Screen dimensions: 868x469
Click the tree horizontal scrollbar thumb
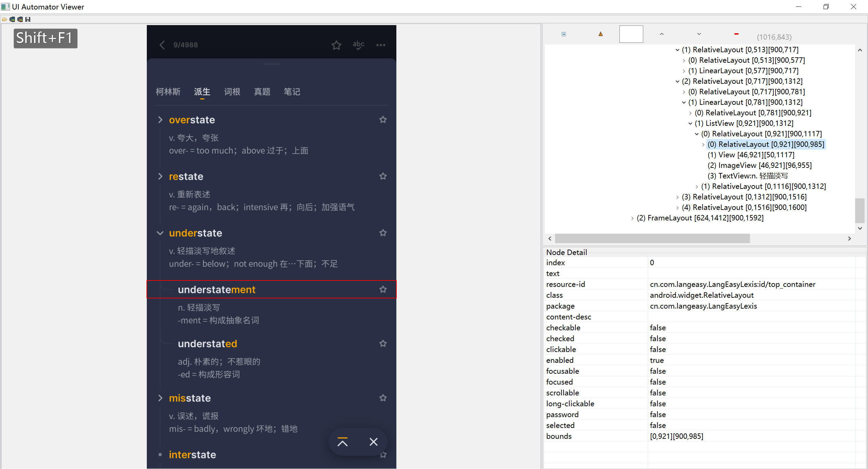652,238
